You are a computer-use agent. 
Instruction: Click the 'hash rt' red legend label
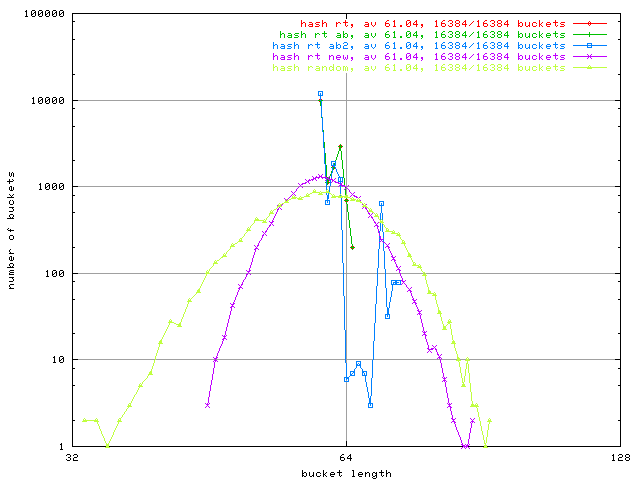433,24
